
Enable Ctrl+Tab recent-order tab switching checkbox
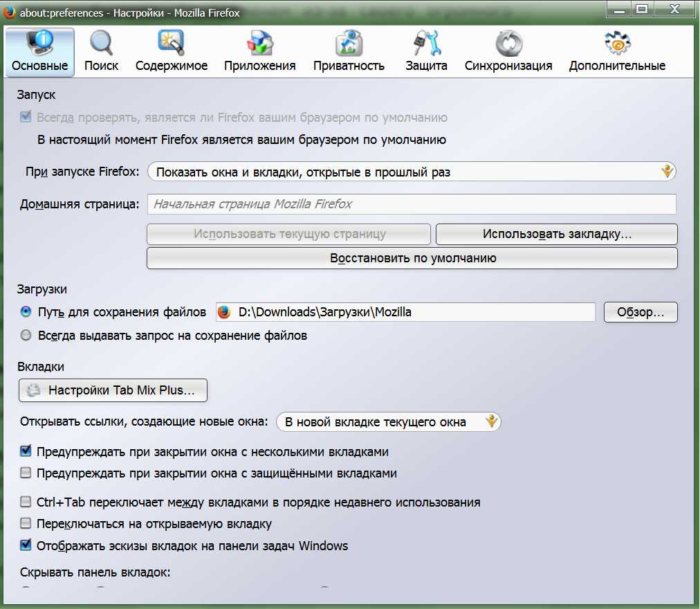pos(26,502)
